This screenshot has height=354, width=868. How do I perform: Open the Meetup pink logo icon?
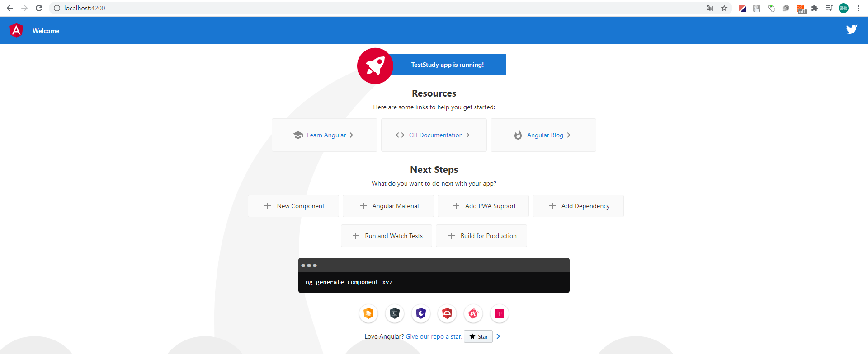point(473,313)
